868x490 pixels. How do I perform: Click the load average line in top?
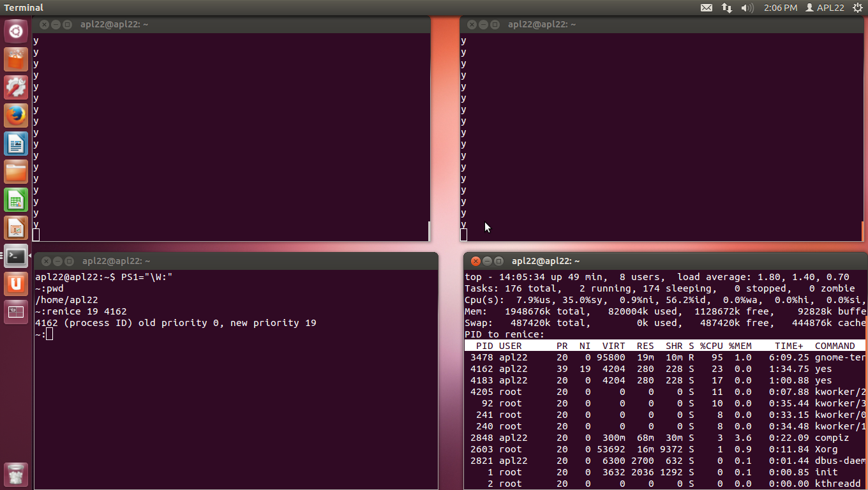coord(657,277)
